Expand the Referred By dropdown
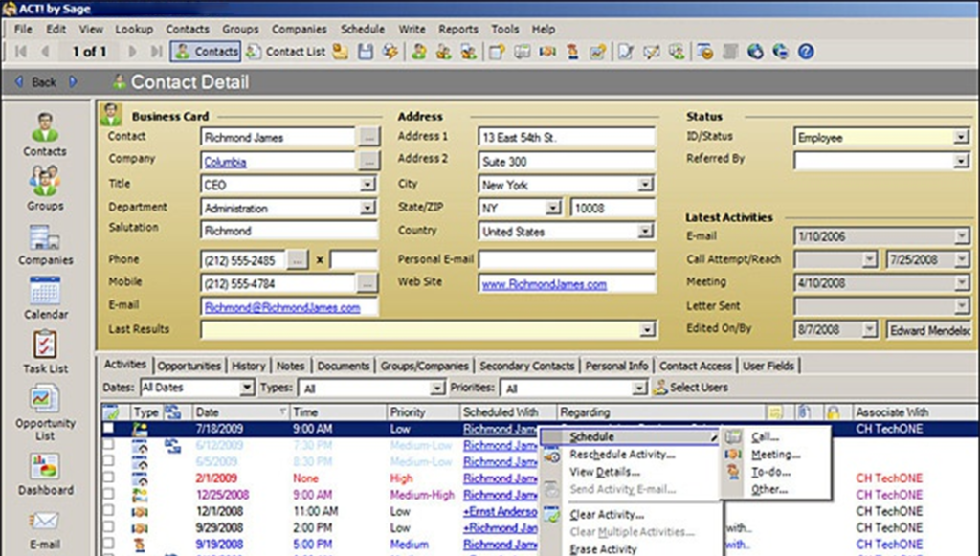 (961, 161)
